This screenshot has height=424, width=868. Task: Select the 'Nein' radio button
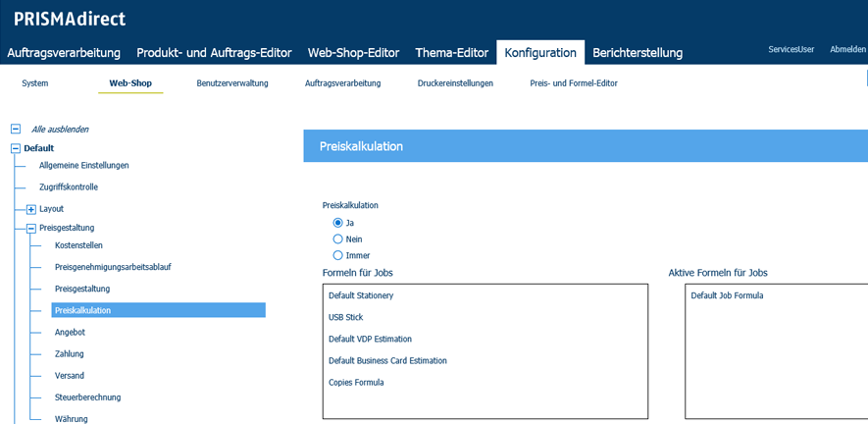point(337,239)
